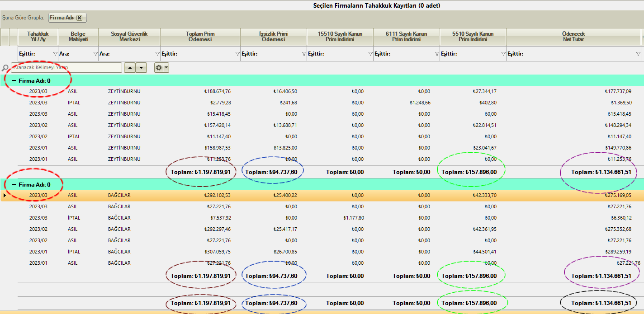Remove the Firma Adı grouping with its X
The width and height of the screenshot is (644, 314).
pyautogui.click(x=80, y=18)
